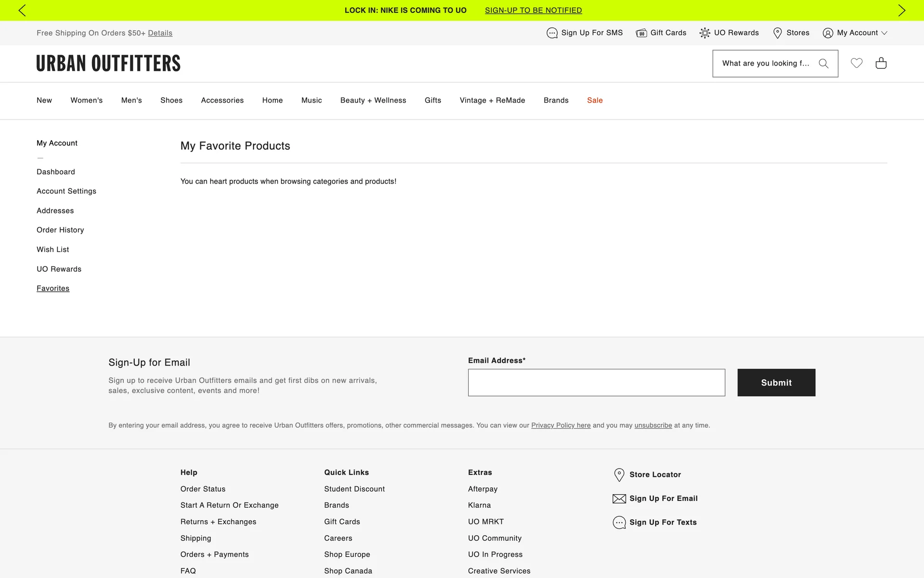This screenshot has height=578, width=924.
Task: Click the Email Address input field
Action: tap(596, 382)
